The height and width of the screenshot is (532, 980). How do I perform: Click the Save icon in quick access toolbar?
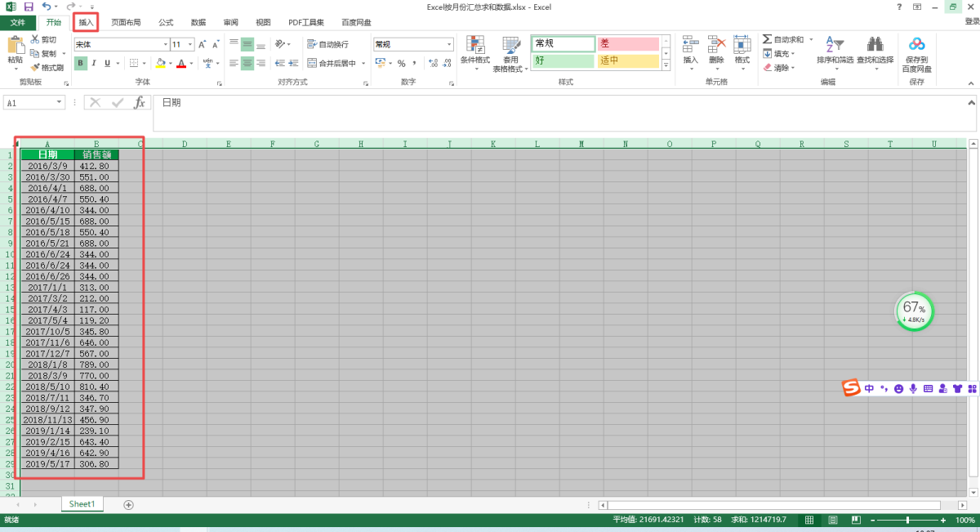[x=29, y=7]
